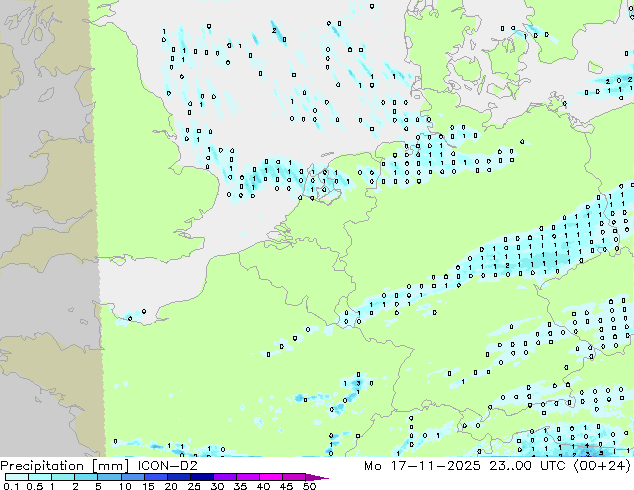This screenshot has width=634, height=490.
Task: Click the 40–45 mm magenta legend swatch
Action: pos(271,477)
